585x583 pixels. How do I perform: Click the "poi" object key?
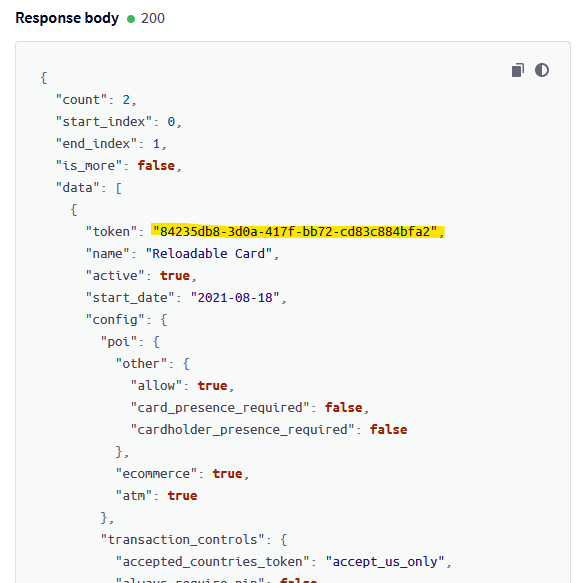pos(119,342)
